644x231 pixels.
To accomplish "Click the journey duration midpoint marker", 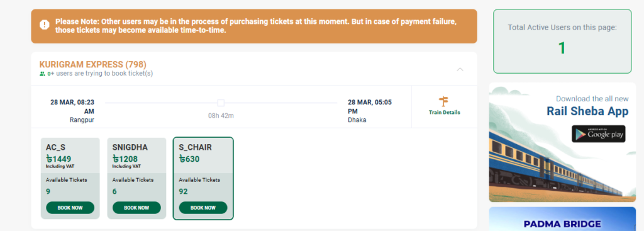I will click(221, 103).
